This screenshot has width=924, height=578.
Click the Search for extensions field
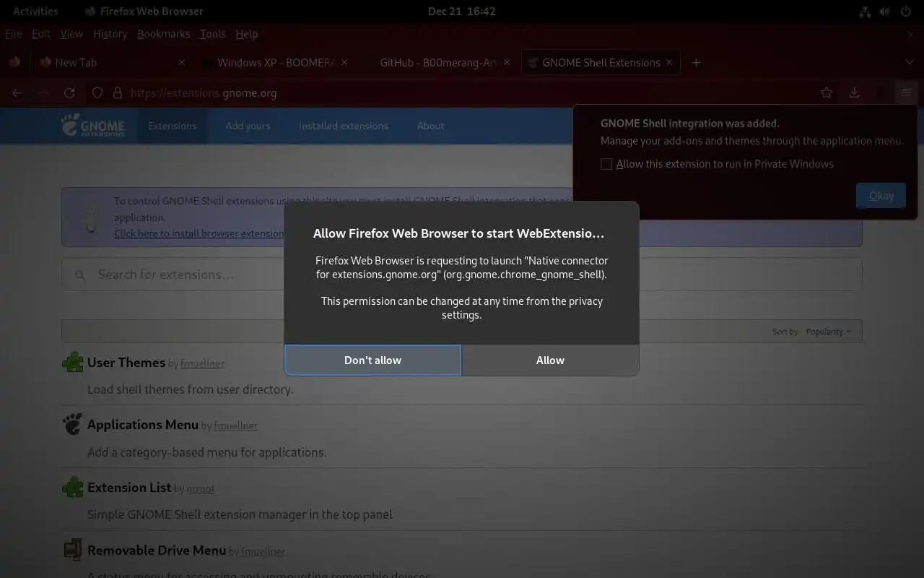click(462, 275)
